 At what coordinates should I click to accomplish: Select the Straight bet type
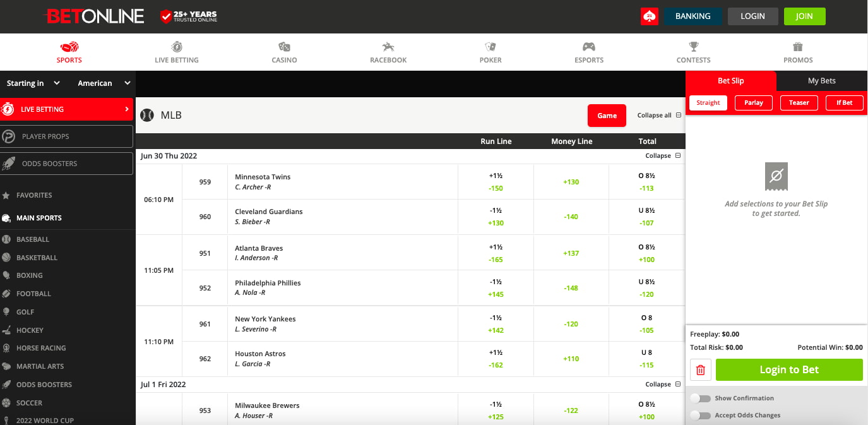tap(708, 103)
